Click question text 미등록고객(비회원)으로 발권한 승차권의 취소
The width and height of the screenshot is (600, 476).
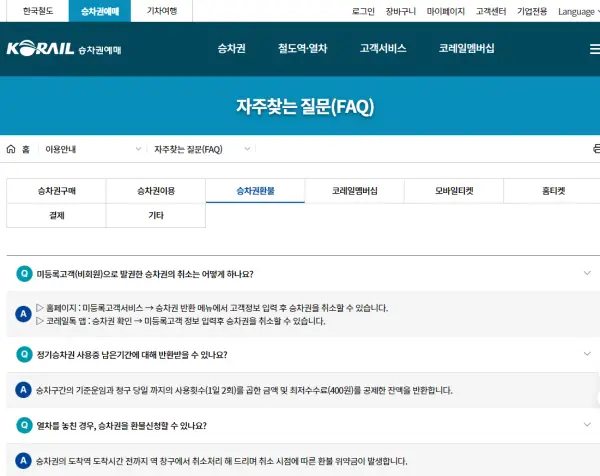[145, 274]
